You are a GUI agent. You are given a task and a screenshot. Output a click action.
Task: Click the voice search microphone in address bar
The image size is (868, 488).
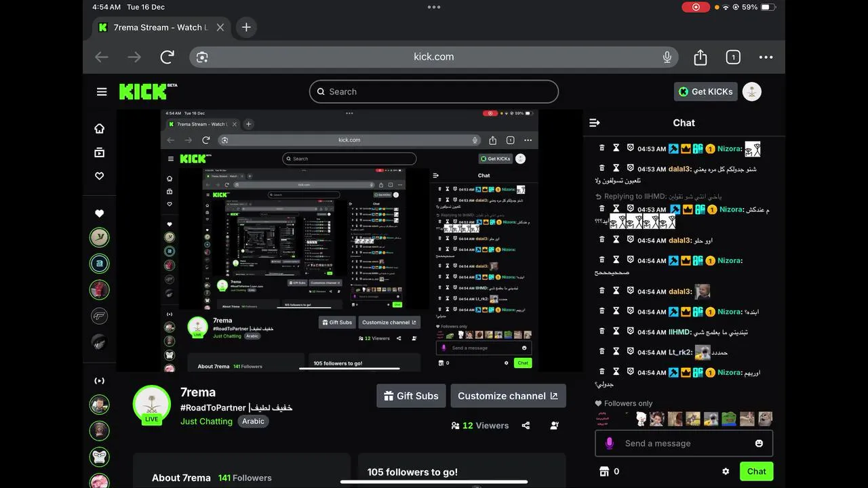pos(667,57)
